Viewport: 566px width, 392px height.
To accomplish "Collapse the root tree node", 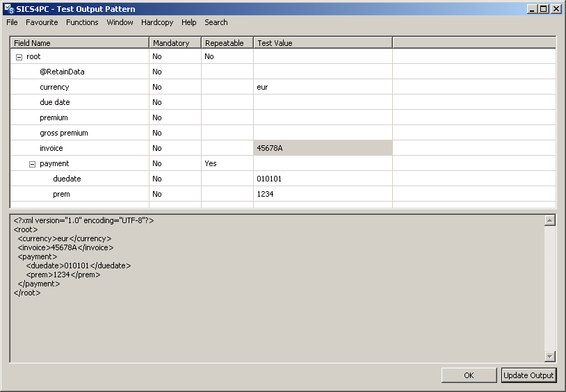I will (x=19, y=57).
